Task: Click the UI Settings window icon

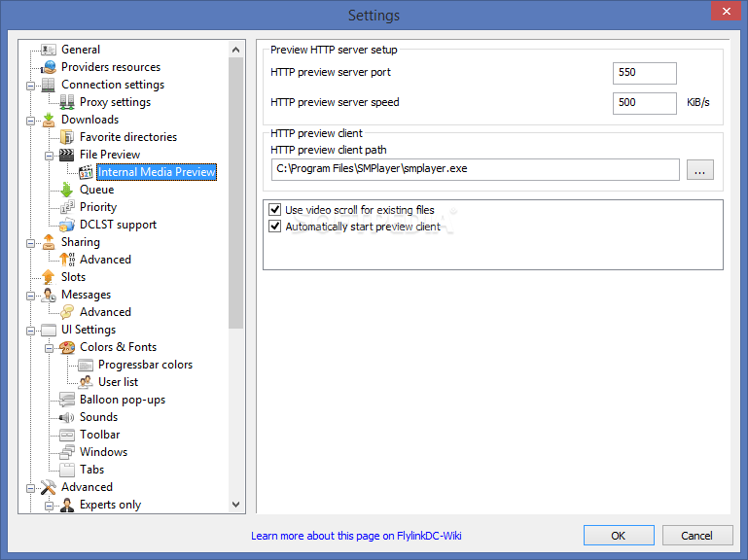Action: click(x=49, y=330)
